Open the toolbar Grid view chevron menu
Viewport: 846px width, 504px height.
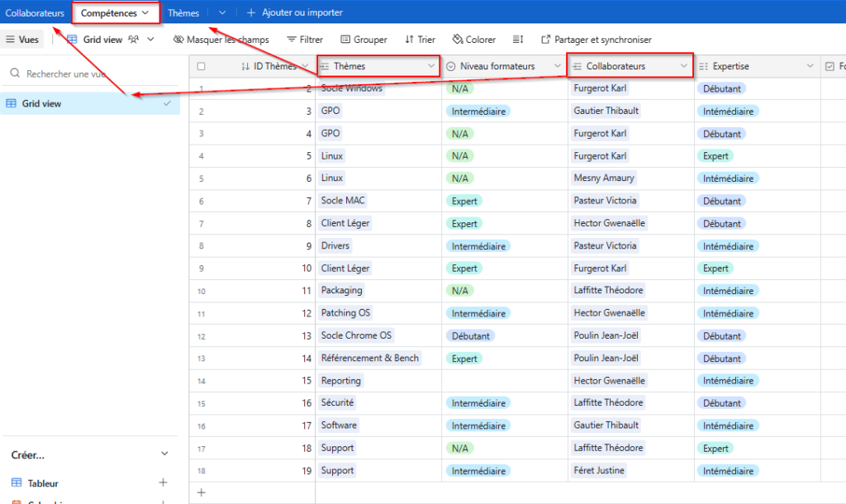click(150, 40)
